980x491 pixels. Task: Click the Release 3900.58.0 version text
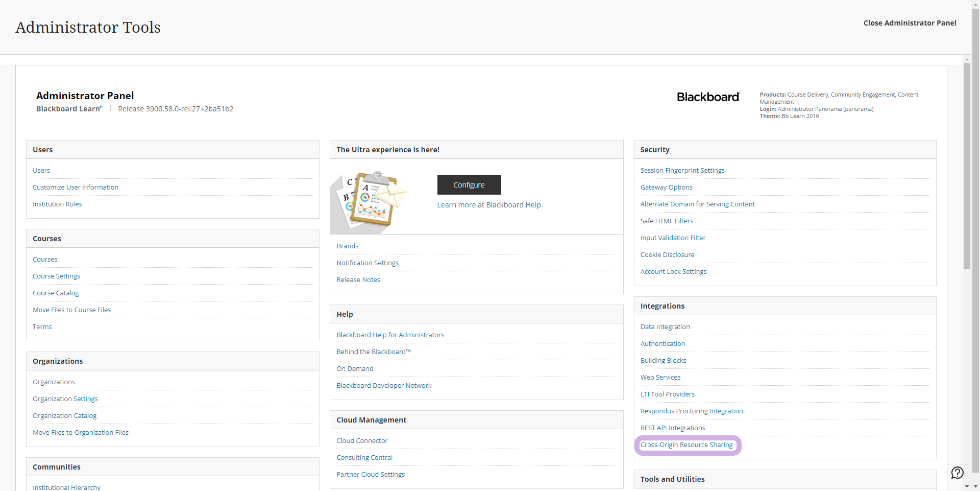(x=176, y=109)
